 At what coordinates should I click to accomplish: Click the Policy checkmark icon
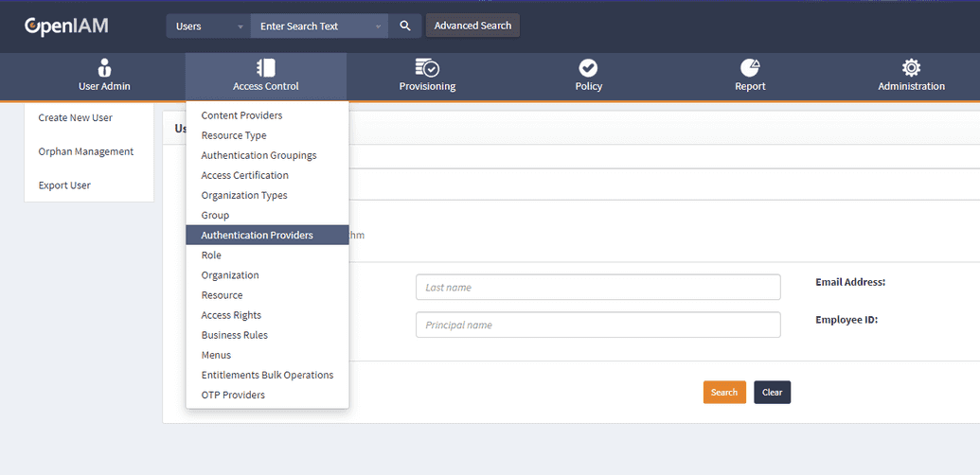[588, 67]
